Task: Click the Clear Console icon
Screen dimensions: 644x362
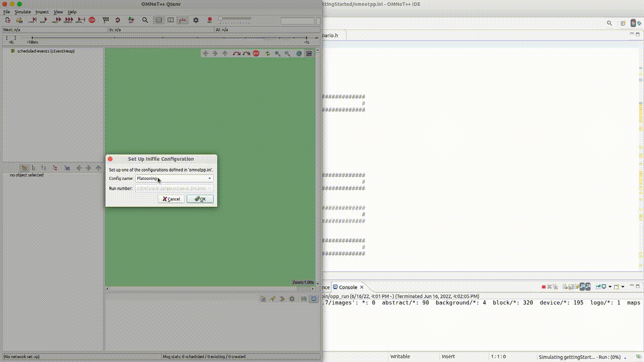Action: [564, 288]
